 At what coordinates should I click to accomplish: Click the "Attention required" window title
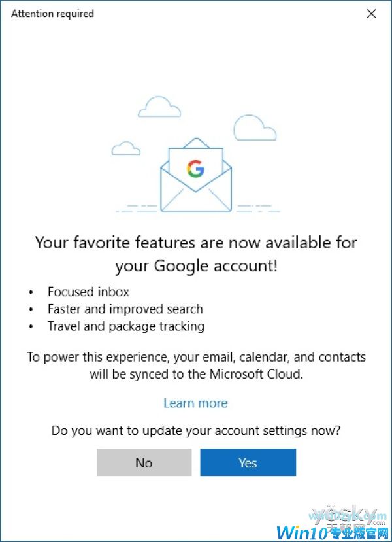(x=52, y=14)
